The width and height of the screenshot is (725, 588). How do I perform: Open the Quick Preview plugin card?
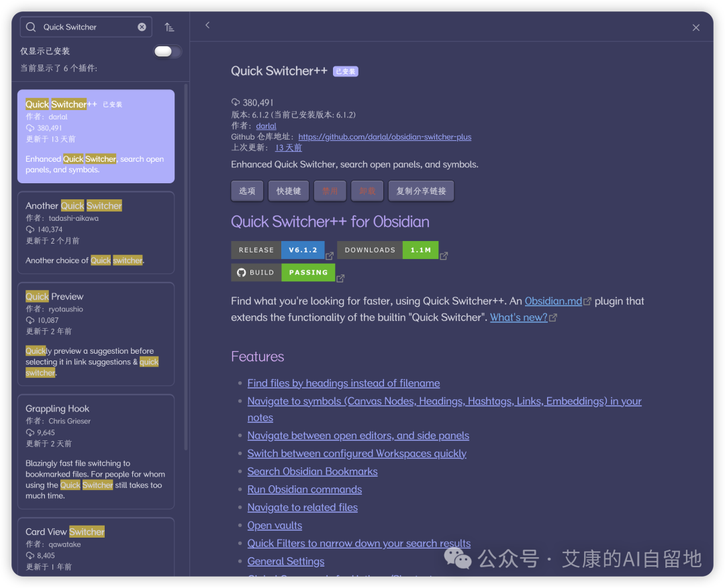[x=96, y=334]
